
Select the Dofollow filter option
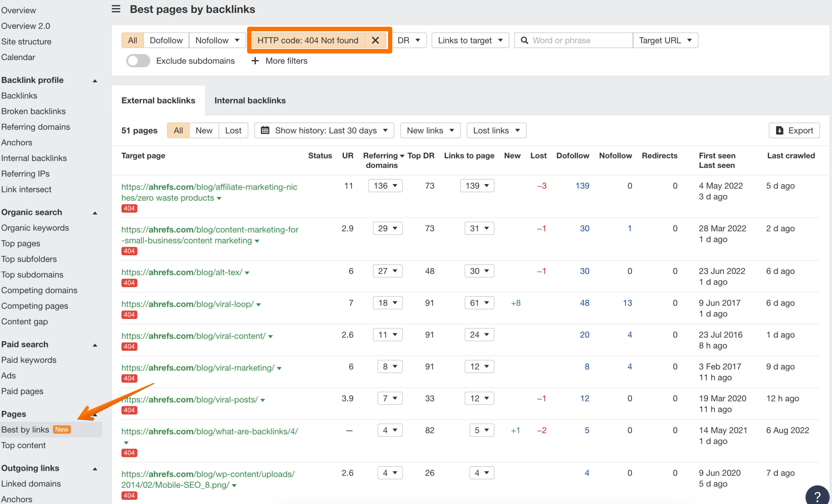166,40
